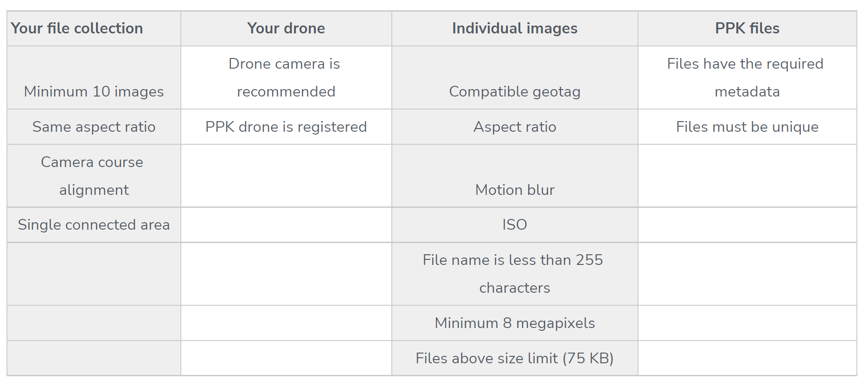Viewport: 868px width, 386px height.
Task: Select the 'Same aspect ratio' cell
Action: [94, 127]
